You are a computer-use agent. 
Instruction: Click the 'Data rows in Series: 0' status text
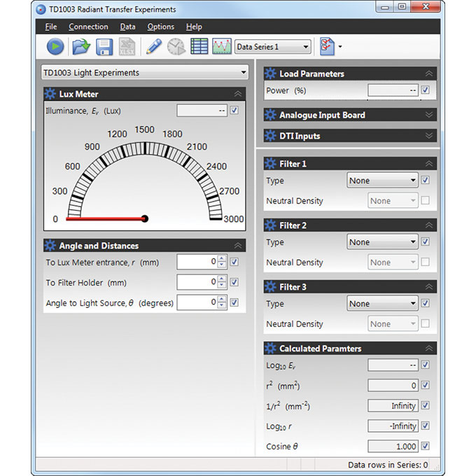(388, 465)
